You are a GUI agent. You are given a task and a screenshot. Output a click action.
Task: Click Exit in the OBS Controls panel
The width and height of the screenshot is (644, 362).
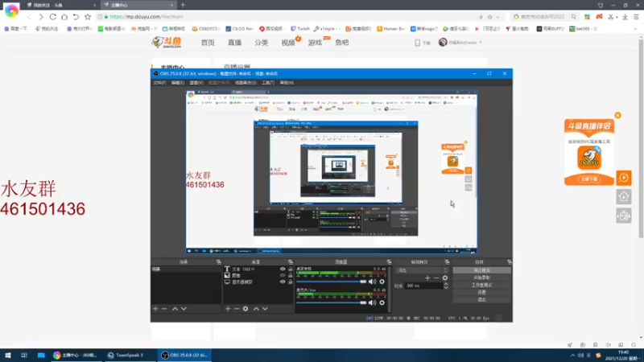pos(481,299)
